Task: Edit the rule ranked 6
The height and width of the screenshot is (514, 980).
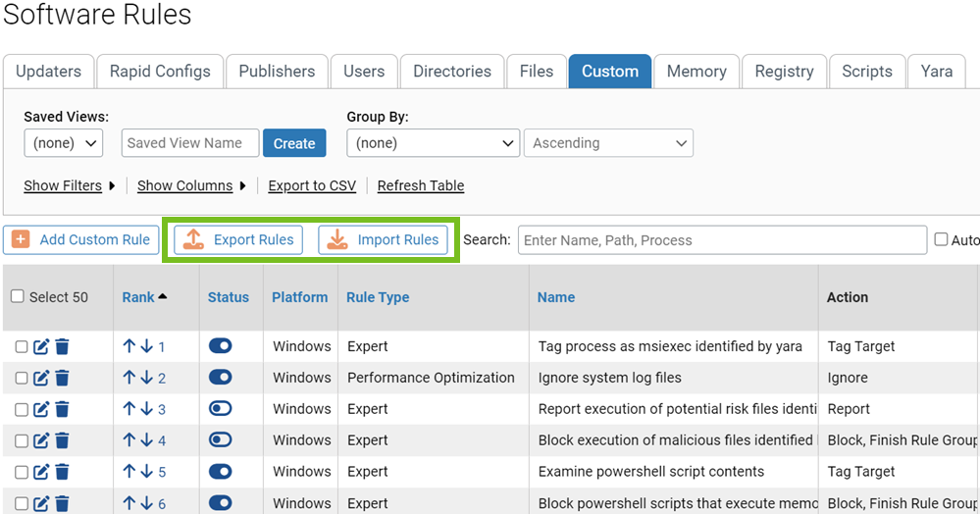Action: tap(41, 503)
